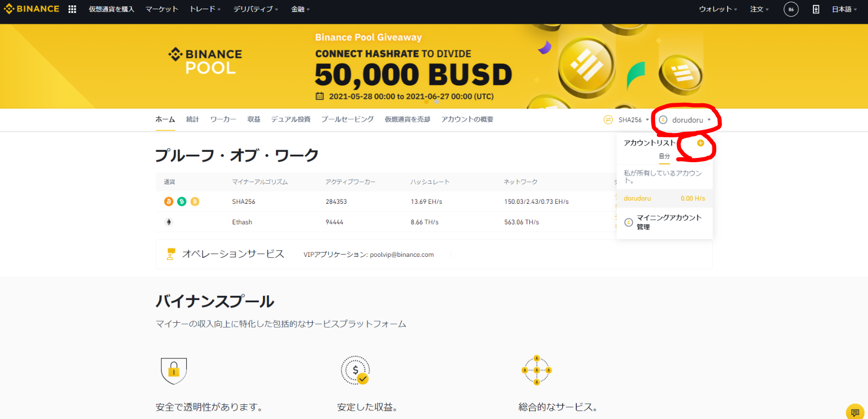Click poolvip@binance.com email link
This screenshot has width=868, height=419.
(x=402, y=255)
